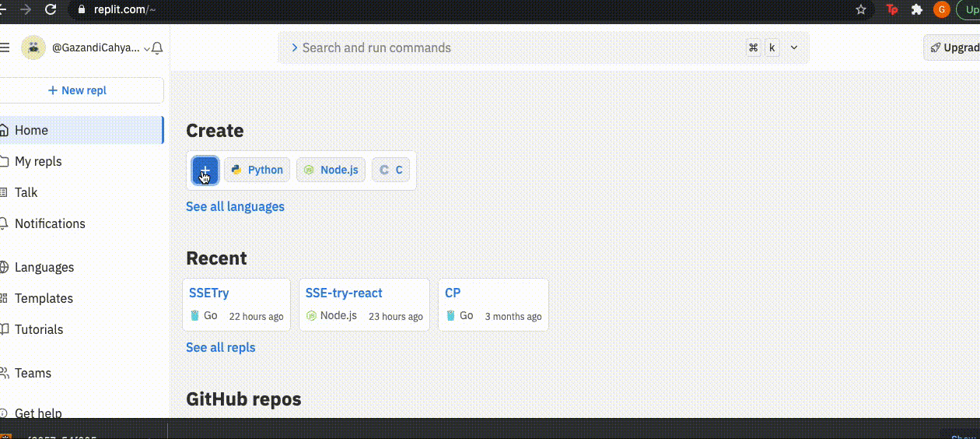The height and width of the screenshot is (439, 980).
Task: Open Notifications in sidebar menu
Action: tap(81, 223)
